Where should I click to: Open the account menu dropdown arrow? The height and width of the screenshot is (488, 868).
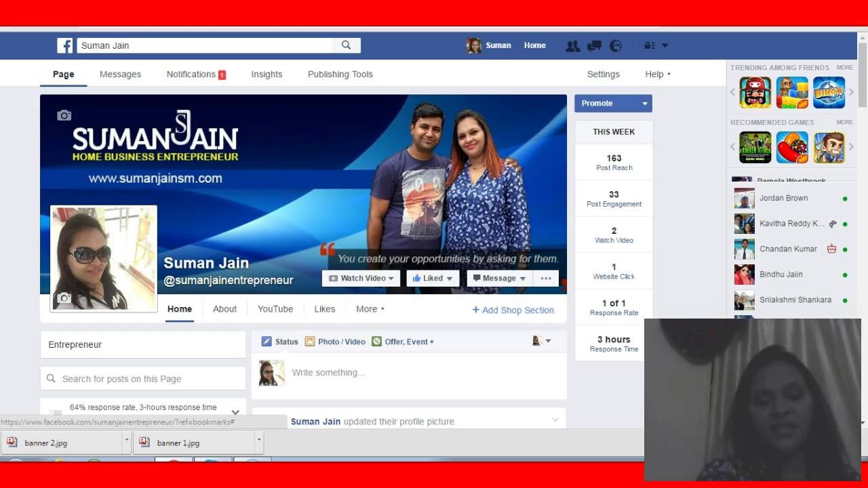665,45
